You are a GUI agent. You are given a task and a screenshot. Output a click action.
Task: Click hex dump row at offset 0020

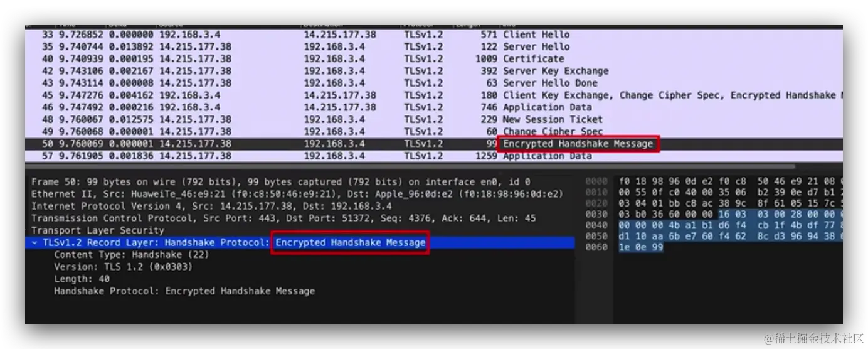click(714, 203)
